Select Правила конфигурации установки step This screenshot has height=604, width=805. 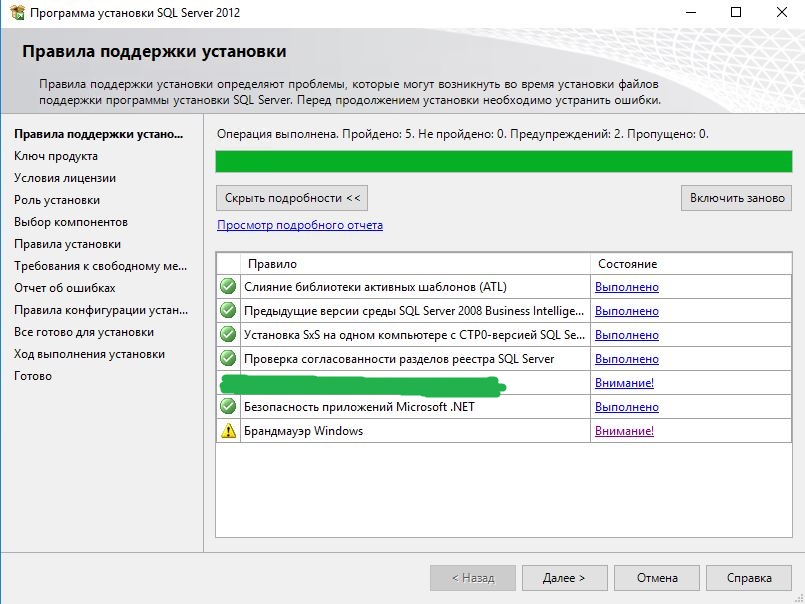click(101, 310)
